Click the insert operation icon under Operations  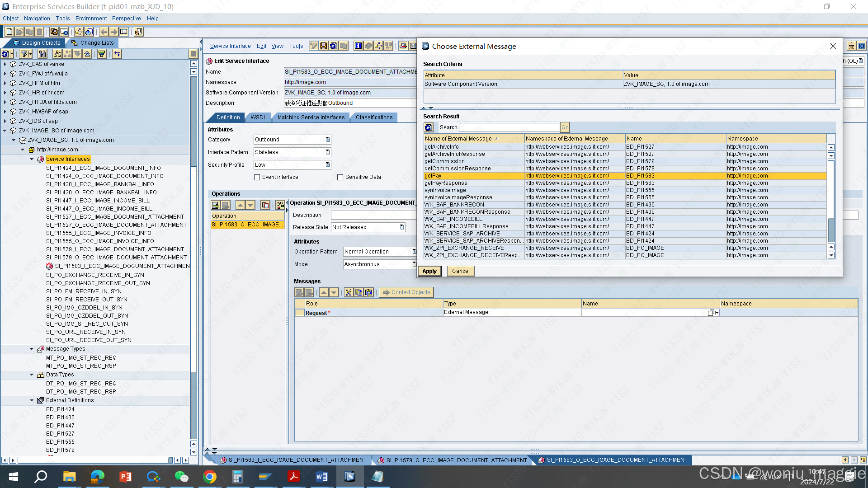click(x=216, y=205)
